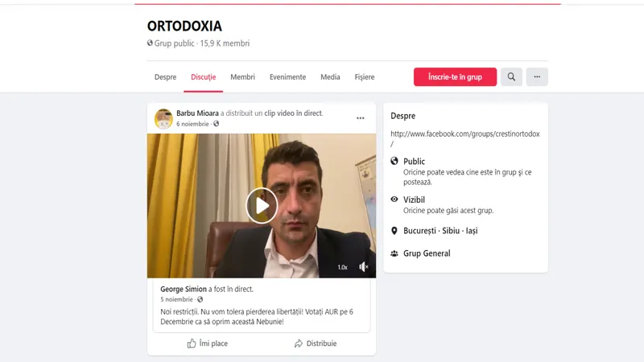Click the group search magnifier icon
Viewport: 644px width, 362px height.
pyautogui.click(x=511, y=76)
